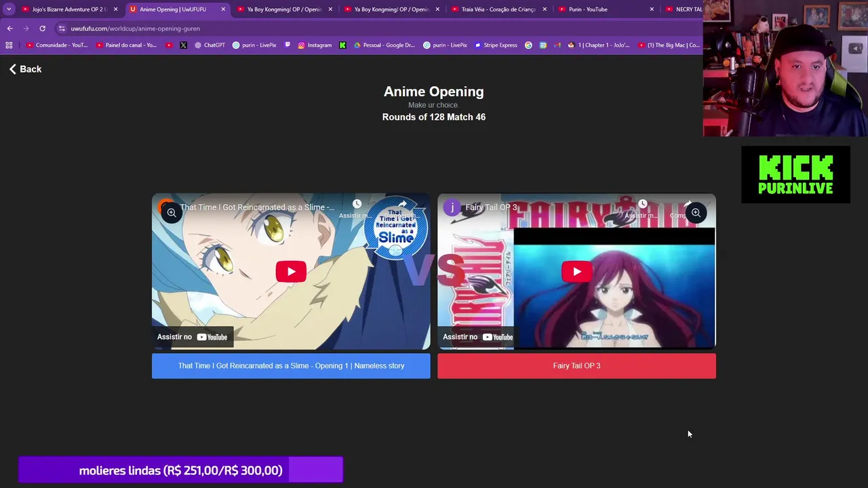Open the Google bookmark icon
The width and height of the screenshot is (868, 488).
click(x=528, y=45)
